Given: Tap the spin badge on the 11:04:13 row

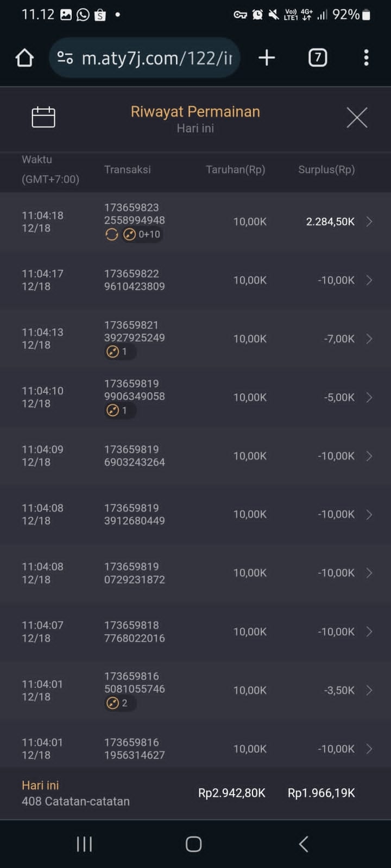Looking at the screenshot, I should click(x=119, y=352).
